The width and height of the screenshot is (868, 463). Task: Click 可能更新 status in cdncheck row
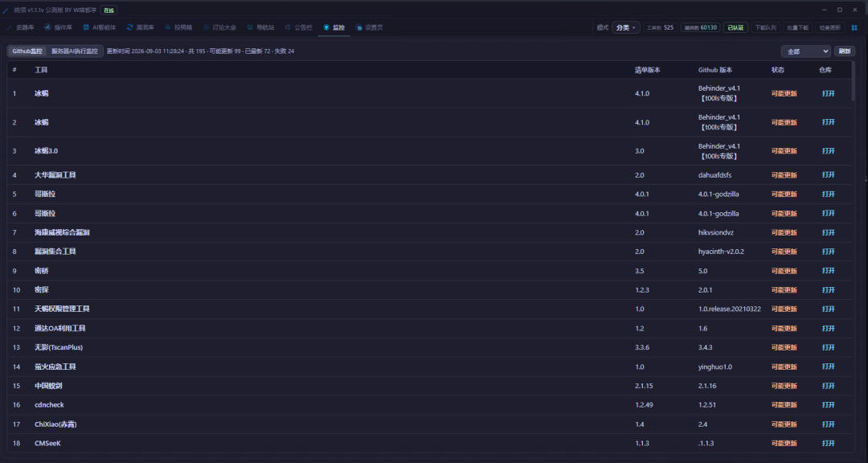(784, 405)
